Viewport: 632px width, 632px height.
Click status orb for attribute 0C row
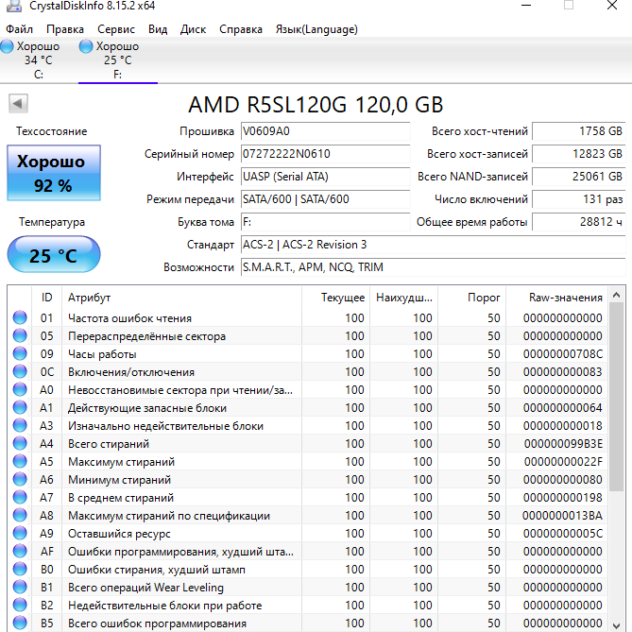(x=20, y=371)
